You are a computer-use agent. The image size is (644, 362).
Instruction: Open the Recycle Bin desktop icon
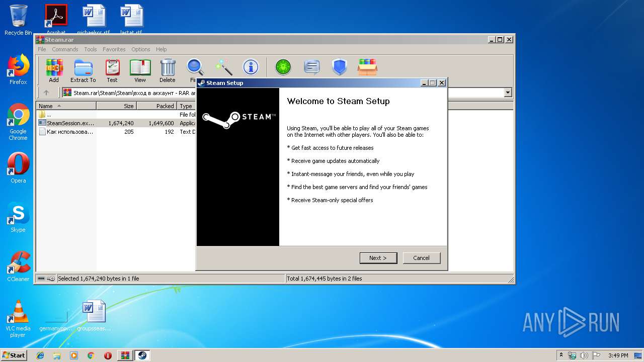(18, 20)
